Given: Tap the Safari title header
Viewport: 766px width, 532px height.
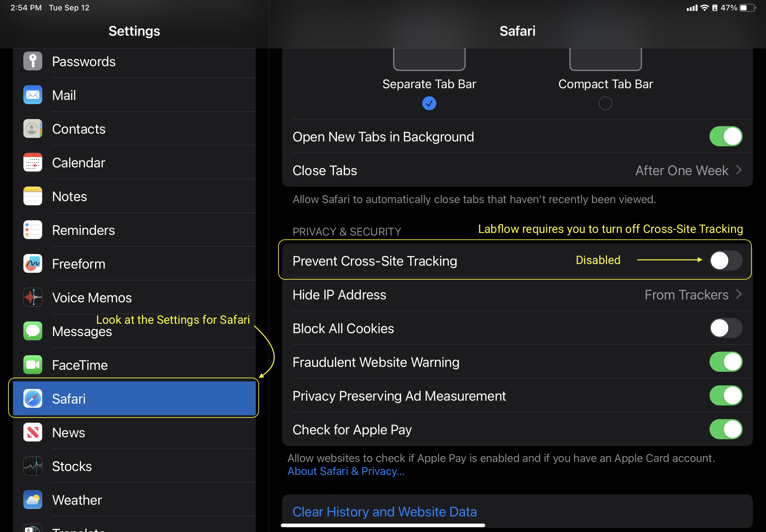Looking at the screenshot, I should [x=517, y=31].
